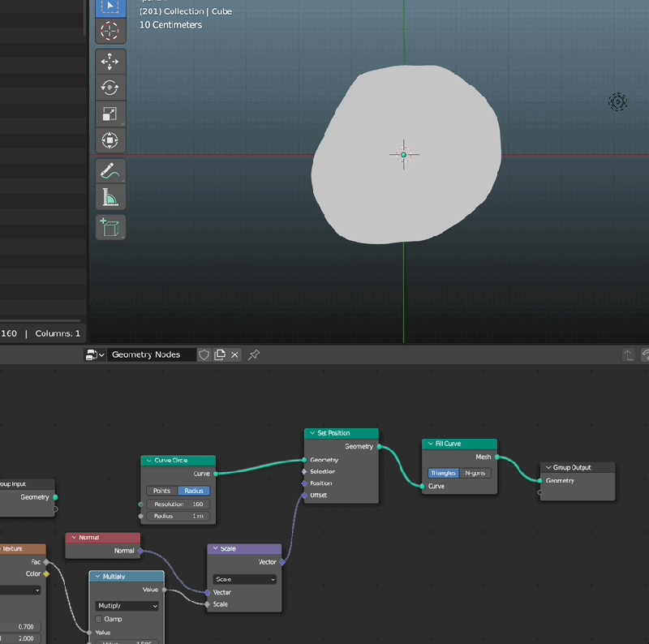Click the fake user shield icon beside Geometry Nodes
This screenshot has width=649, height=644.
point(204,354)
